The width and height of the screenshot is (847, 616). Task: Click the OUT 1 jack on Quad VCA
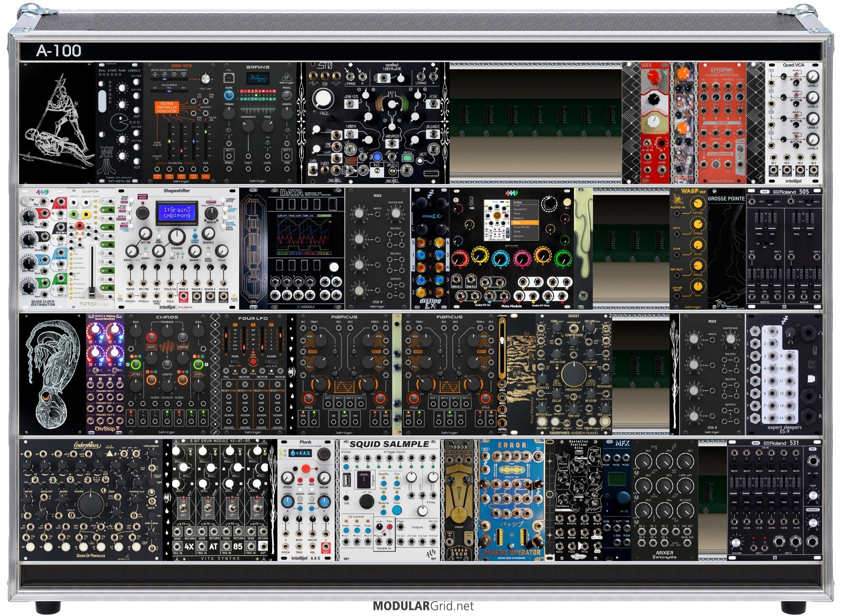tap(773, 170)
